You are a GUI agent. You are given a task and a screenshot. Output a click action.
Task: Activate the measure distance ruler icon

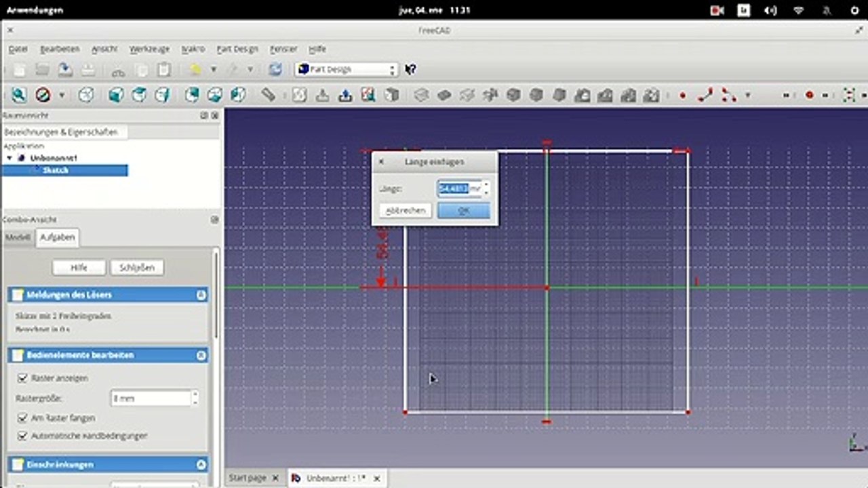coord(269,95)
